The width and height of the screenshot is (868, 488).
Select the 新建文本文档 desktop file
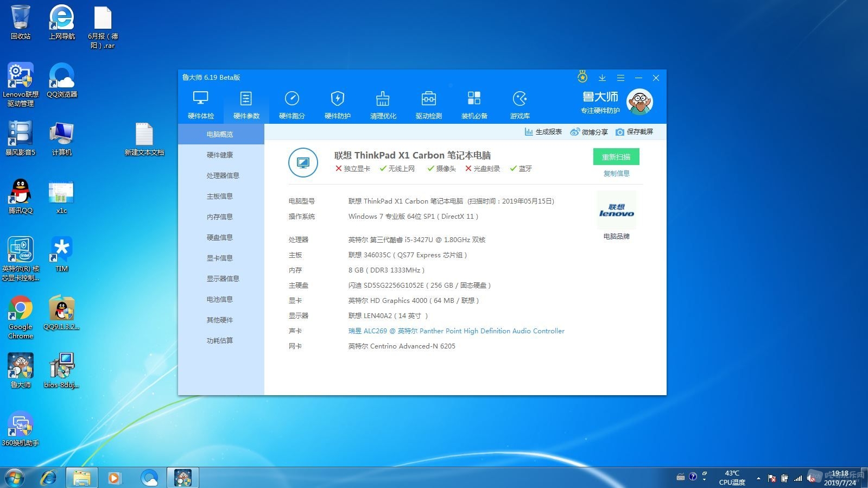(x=144, y=138)
